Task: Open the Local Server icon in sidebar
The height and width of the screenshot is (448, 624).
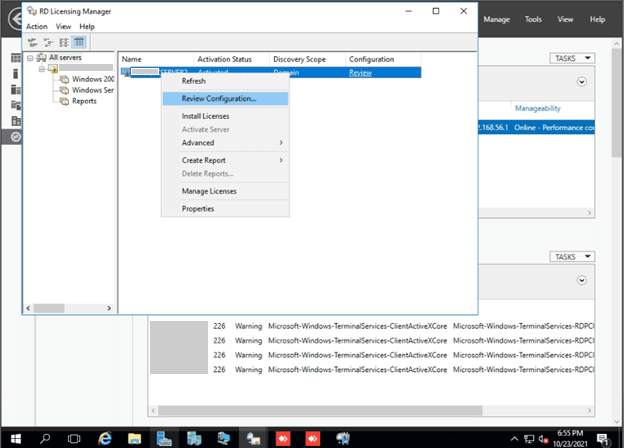Action: point(16,74)
